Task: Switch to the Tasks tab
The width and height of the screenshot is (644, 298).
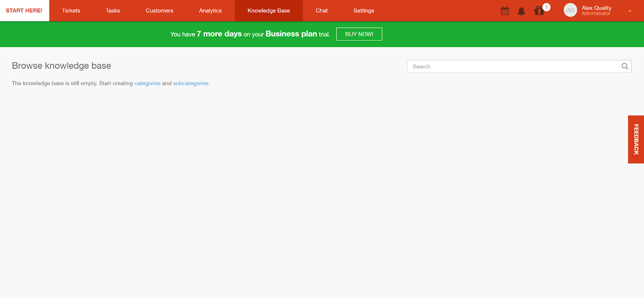Action: coord(113,10)
